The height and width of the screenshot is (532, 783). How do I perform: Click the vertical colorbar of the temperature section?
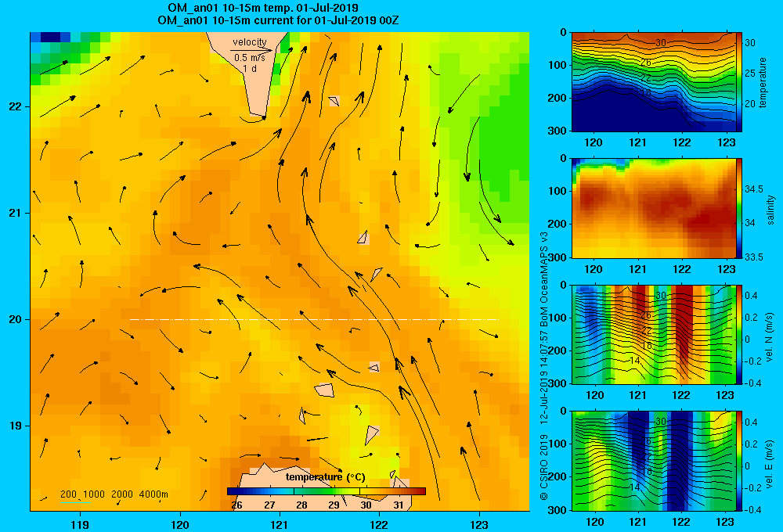click(x=739, y=82)
